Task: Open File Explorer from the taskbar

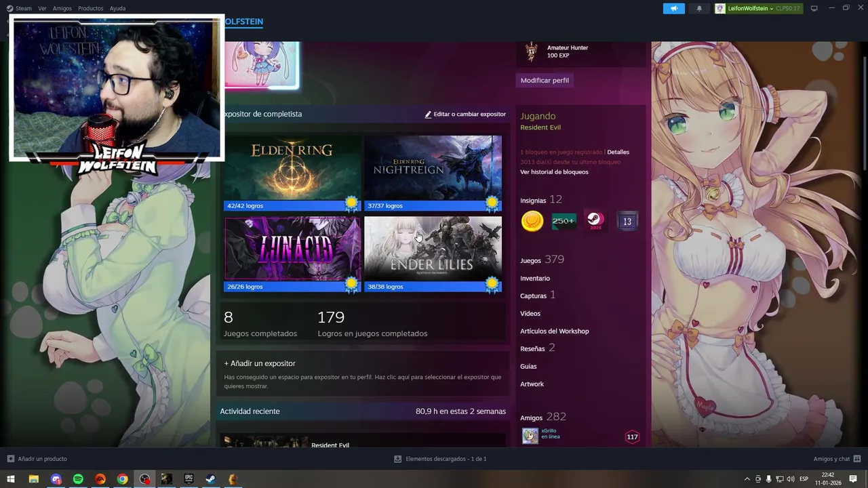Action: click(33, 479)
